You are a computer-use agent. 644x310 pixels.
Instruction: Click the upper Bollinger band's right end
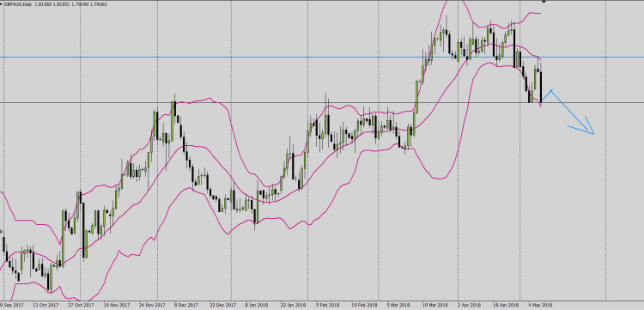click(x=540, y=14)
